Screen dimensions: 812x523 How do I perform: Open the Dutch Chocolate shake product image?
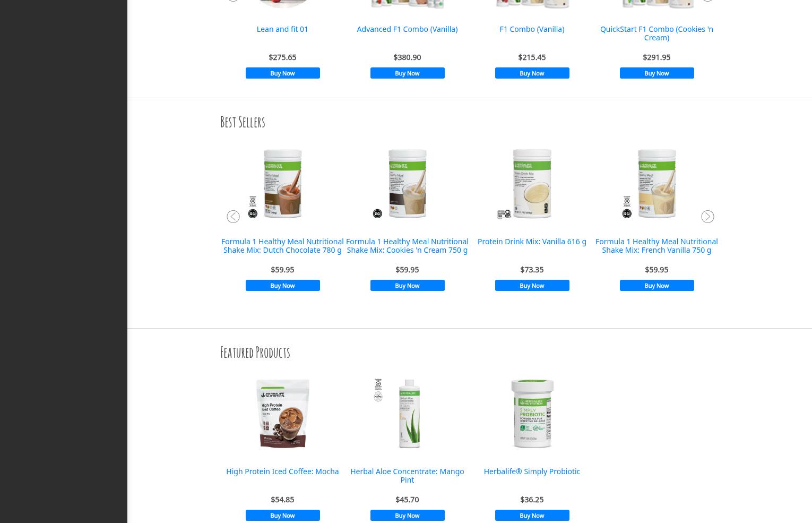coord(282,184)
